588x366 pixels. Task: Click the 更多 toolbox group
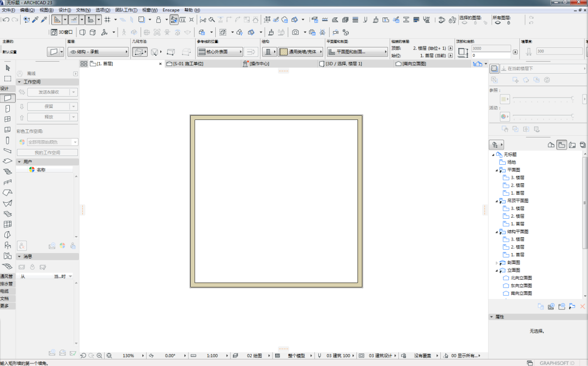tap(8, 306)
